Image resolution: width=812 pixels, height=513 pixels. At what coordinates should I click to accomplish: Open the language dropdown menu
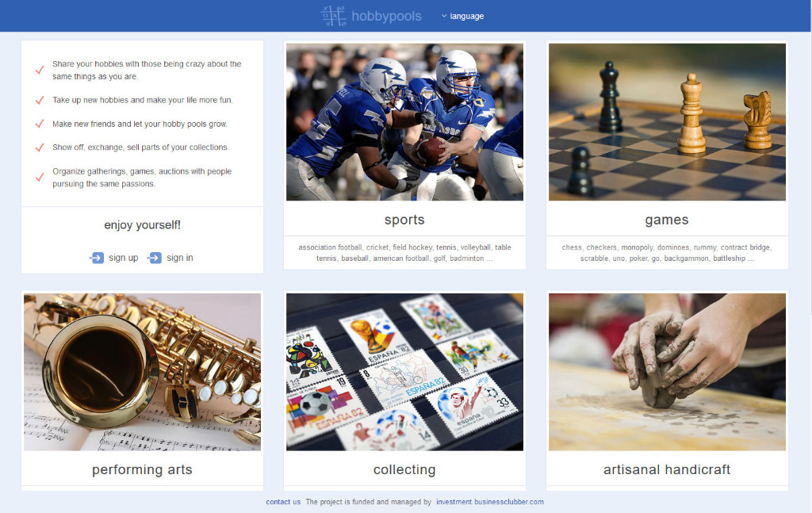coord(462,16)
